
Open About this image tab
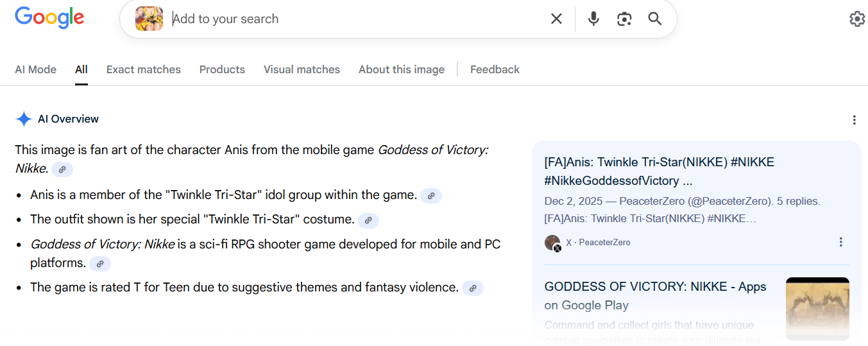[402, 69]
